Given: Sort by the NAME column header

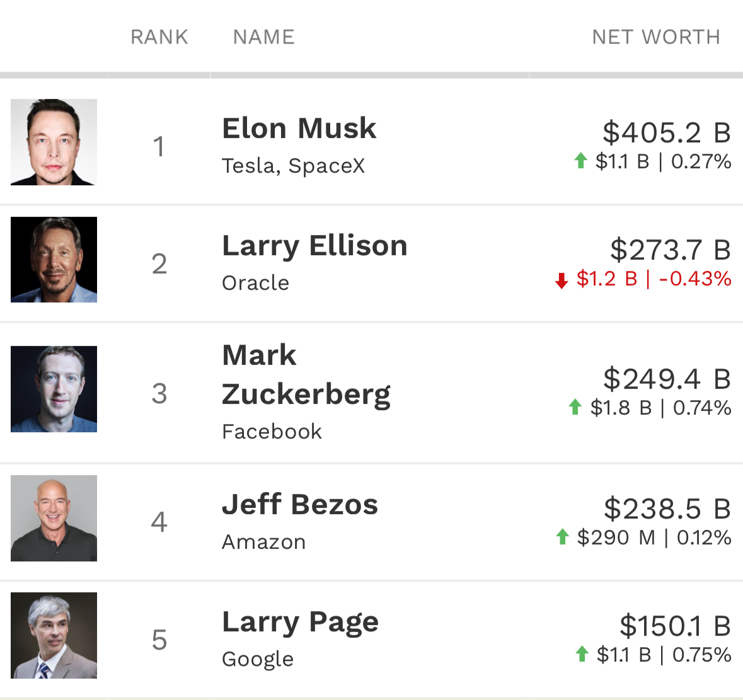Looking at the screenshot, I should pyautogui.click(x=264, y=37).
